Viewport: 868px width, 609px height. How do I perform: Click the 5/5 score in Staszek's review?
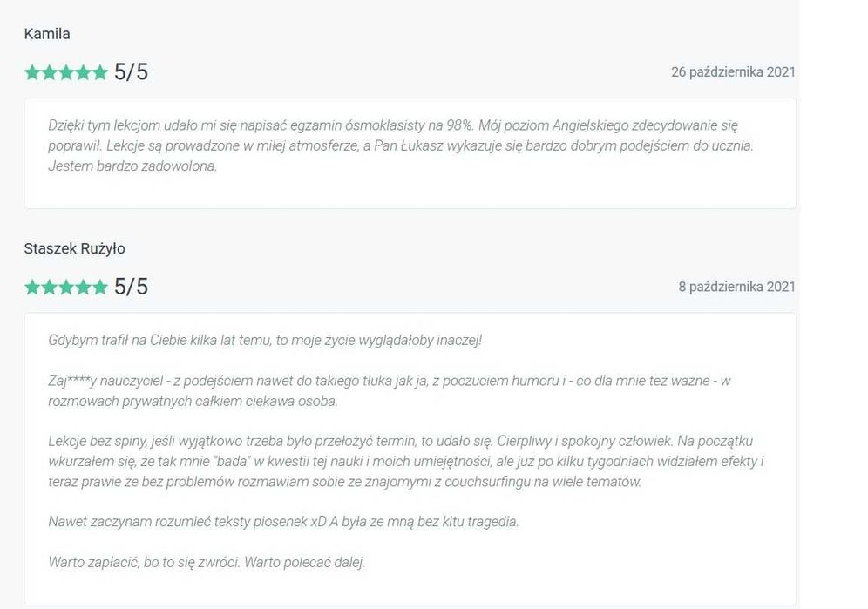coord(131,287)
